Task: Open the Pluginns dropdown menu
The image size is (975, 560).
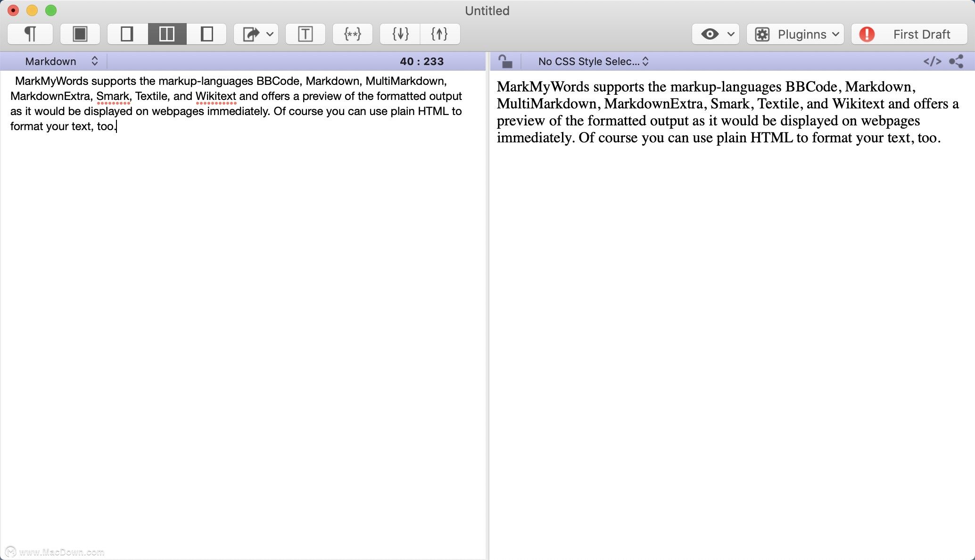Action: point(795,34)
